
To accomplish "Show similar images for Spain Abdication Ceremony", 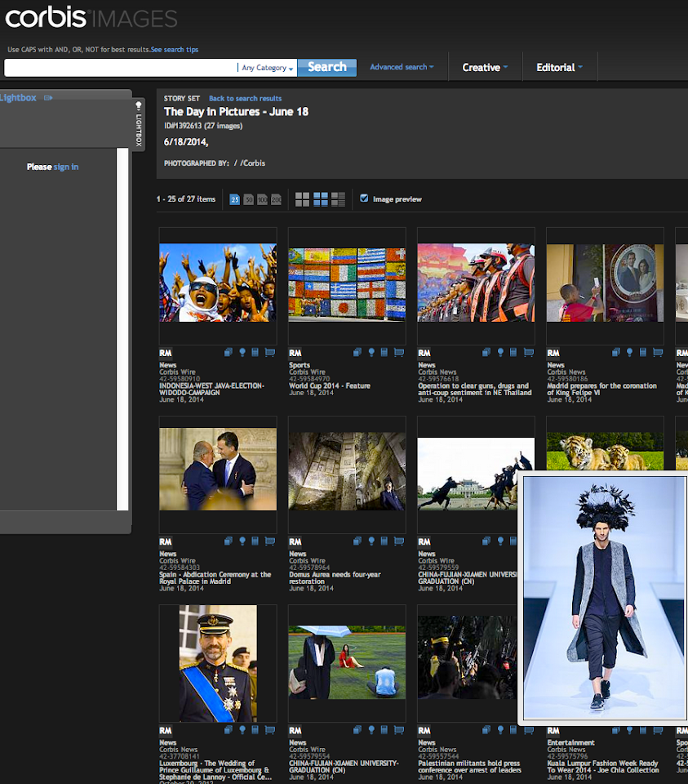I will pyautogui.click(x=229, y=541).
